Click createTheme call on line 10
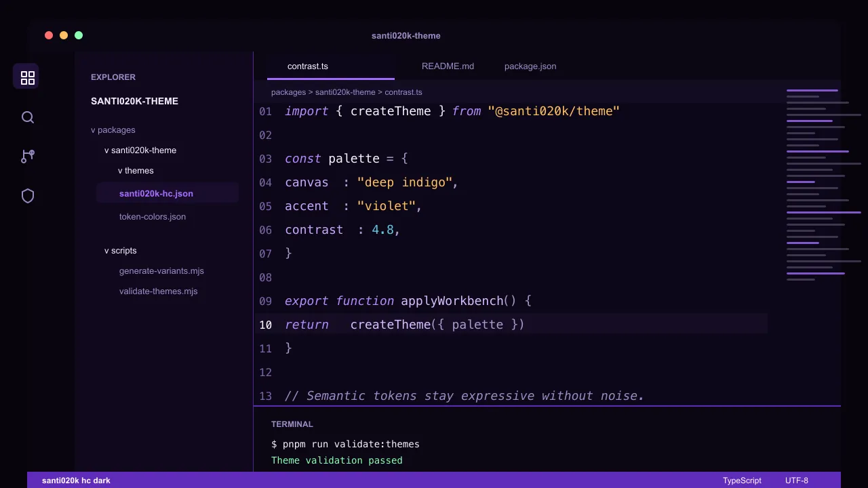The image size is (868, 488). [x=391, y=325]
